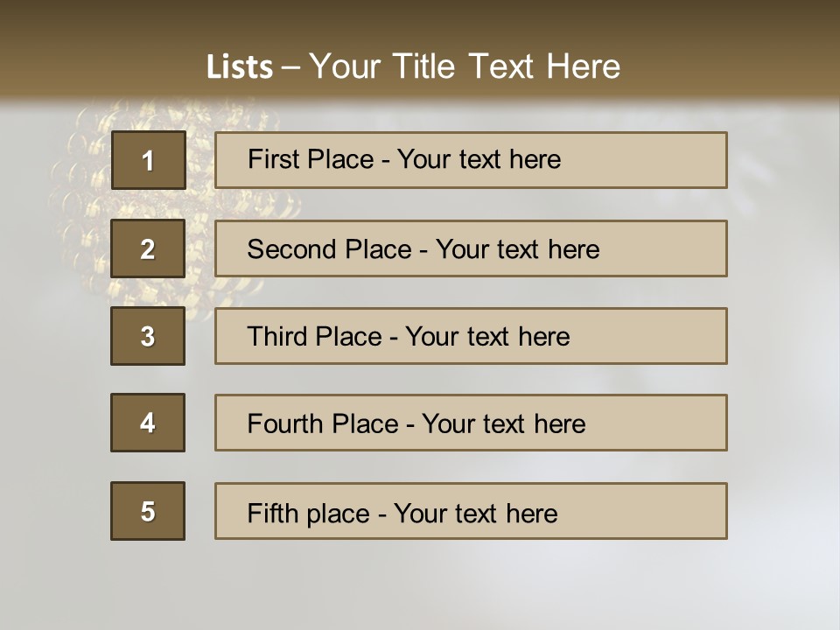Click the slide title text
This screenshot has height=630, width=840.
point(413,66)
